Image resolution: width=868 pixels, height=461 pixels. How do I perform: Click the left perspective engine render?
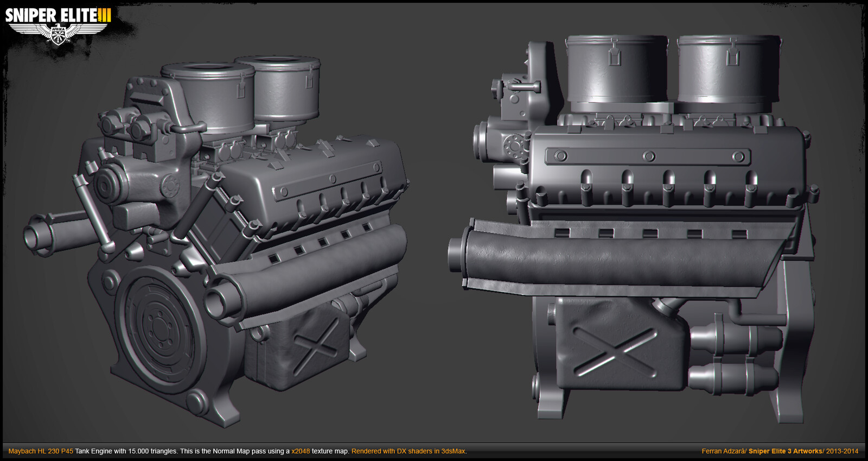(216, 241)
